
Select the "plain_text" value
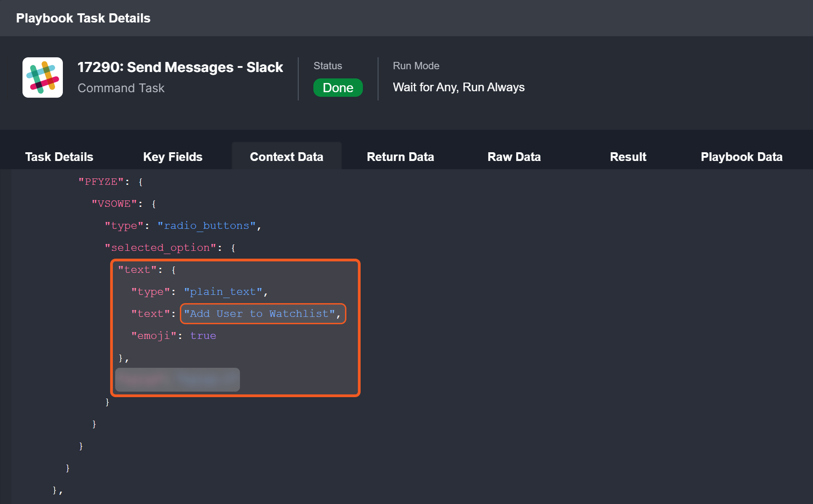(x=223, y=292)
